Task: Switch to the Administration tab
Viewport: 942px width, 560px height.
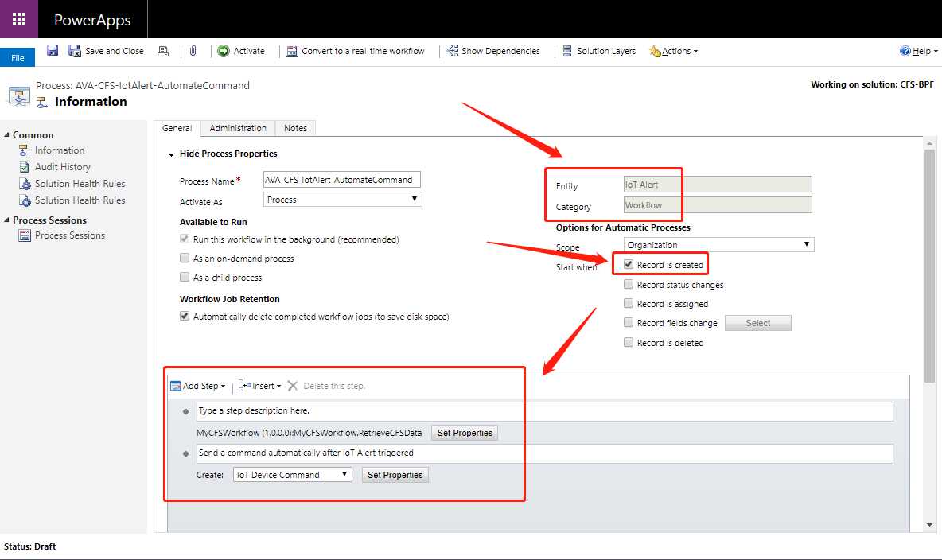Action: pos(238,128)
